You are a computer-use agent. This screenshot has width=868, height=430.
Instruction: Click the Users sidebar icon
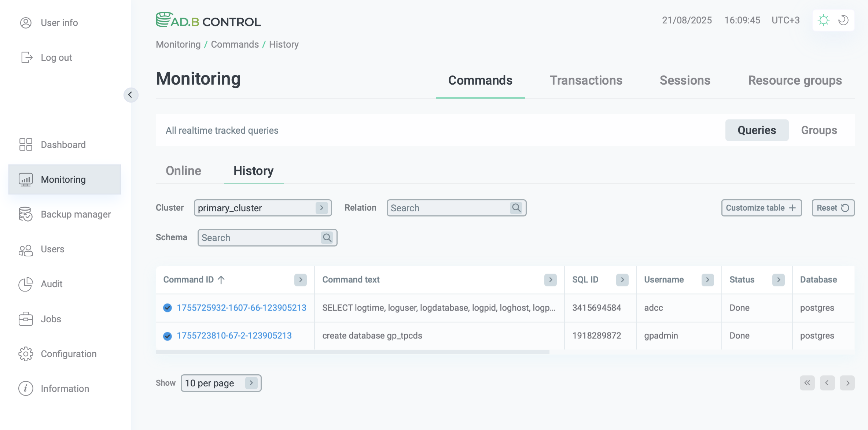(25, 249)
